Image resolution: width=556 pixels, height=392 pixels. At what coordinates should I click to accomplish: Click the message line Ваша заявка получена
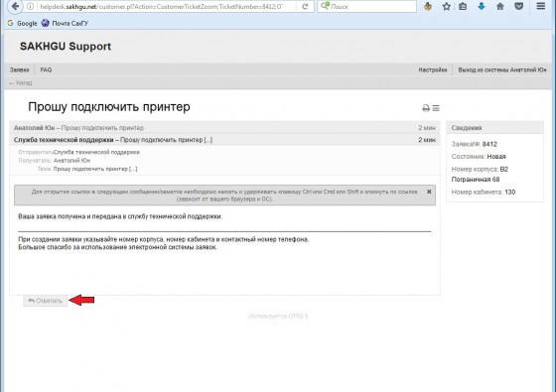pyautogui.click(x=120, y=216)
